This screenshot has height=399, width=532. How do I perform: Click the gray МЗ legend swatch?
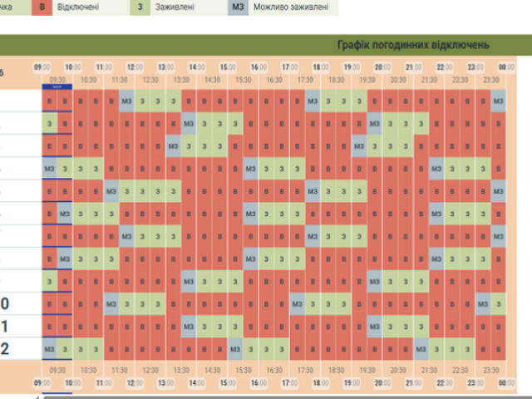coord(239,7)
